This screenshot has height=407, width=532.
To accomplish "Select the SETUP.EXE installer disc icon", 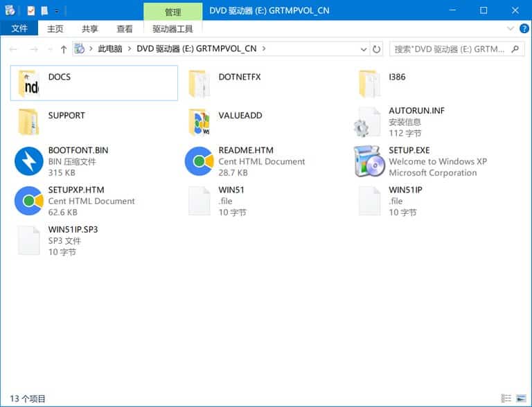I will click(369, 161).
